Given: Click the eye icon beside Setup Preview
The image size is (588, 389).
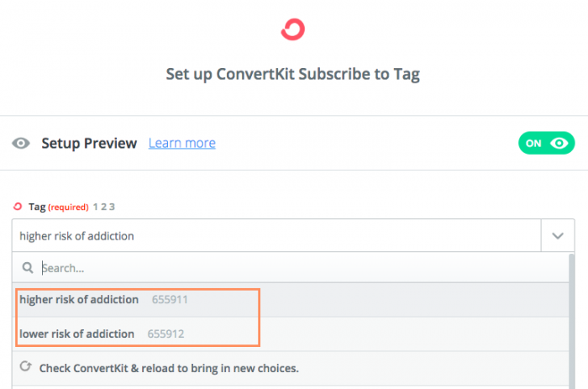Looking at the screenshot, I should click(21, 143).
